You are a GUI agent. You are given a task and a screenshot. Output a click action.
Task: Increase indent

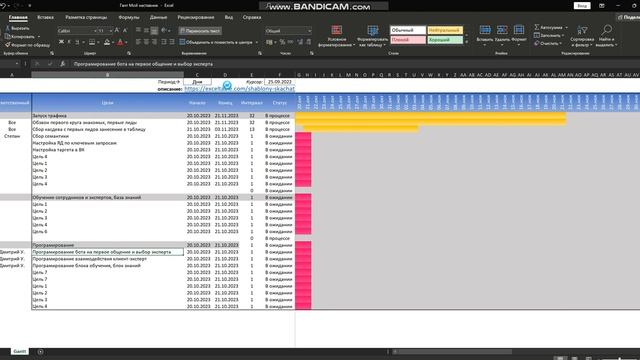(x=172, y=42)
